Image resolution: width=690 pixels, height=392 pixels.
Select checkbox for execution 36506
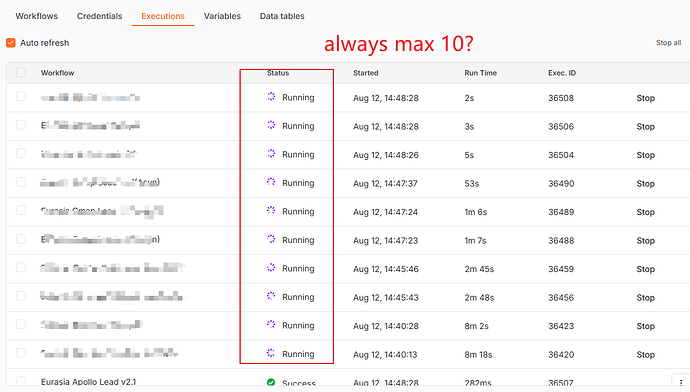click(x=21, y=125)
